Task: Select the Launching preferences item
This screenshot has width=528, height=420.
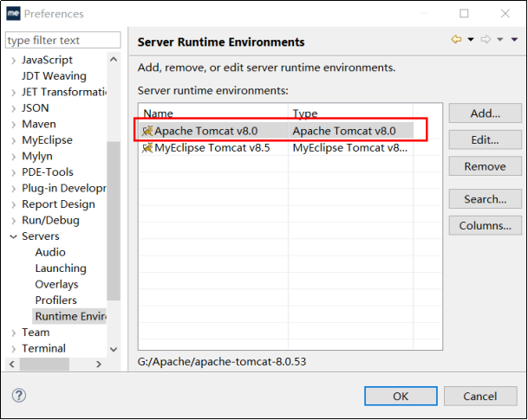Action: click(61, 268)
